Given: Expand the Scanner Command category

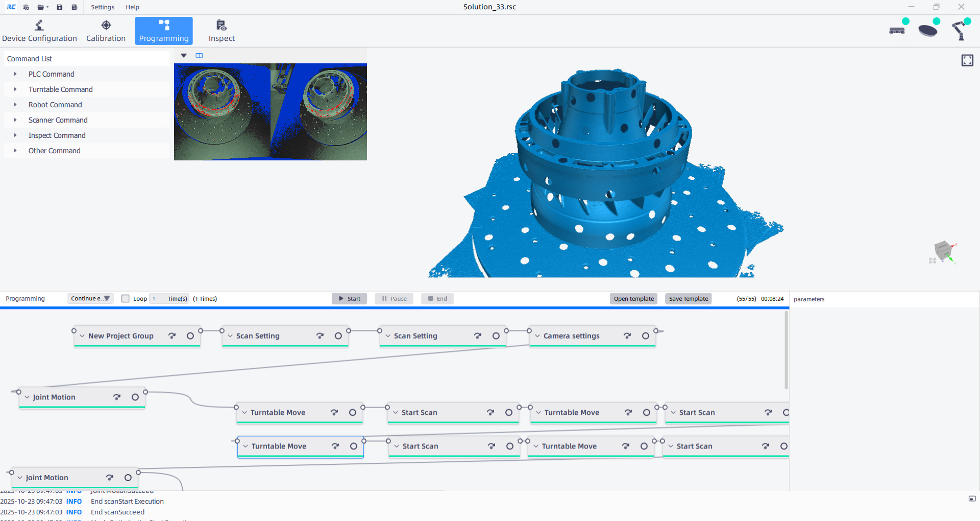Looking at the screenshot, I should click(15, 120).
